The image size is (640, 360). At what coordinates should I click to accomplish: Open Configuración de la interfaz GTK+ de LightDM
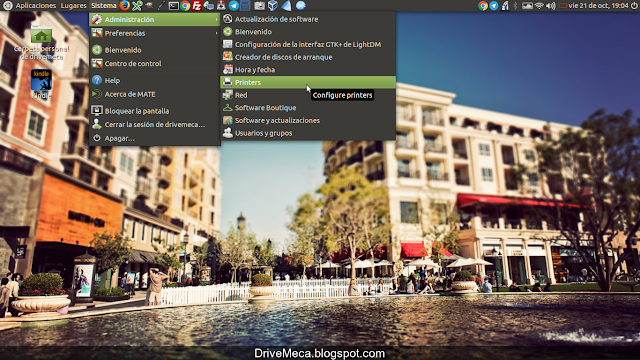tap(308, 44)
